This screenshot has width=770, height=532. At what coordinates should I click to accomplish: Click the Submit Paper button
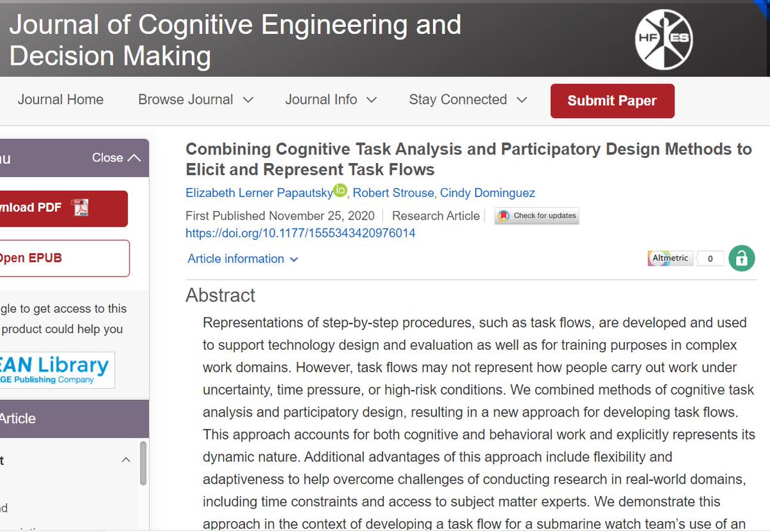coord(612,101)
